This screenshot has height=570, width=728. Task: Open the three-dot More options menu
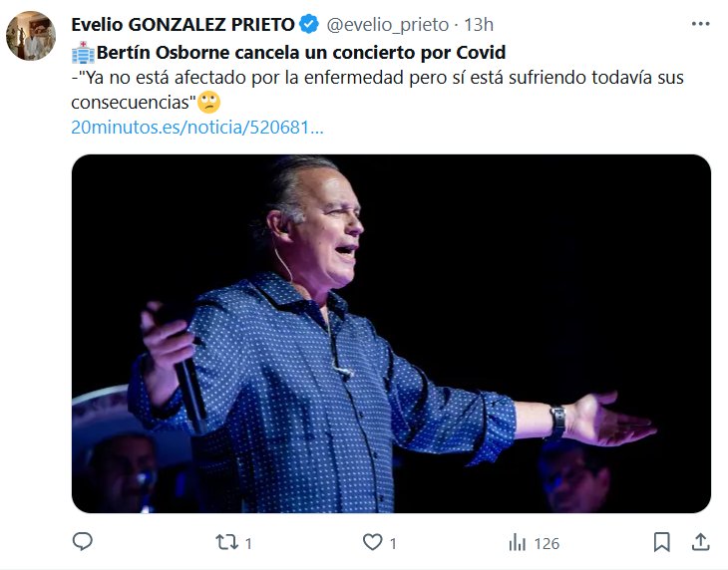[x=699, y=24]
